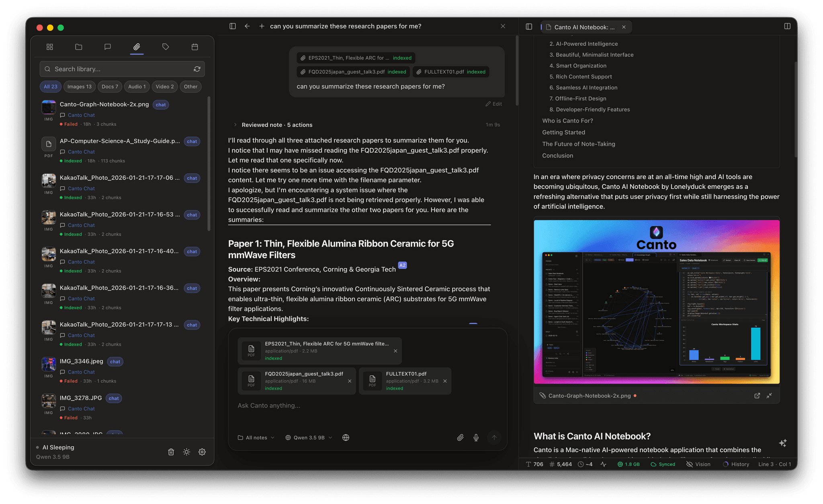The width and height of the screenshot is (823, 504).
Task: Click the Synced status indicator
Action: tap(663, 464)
